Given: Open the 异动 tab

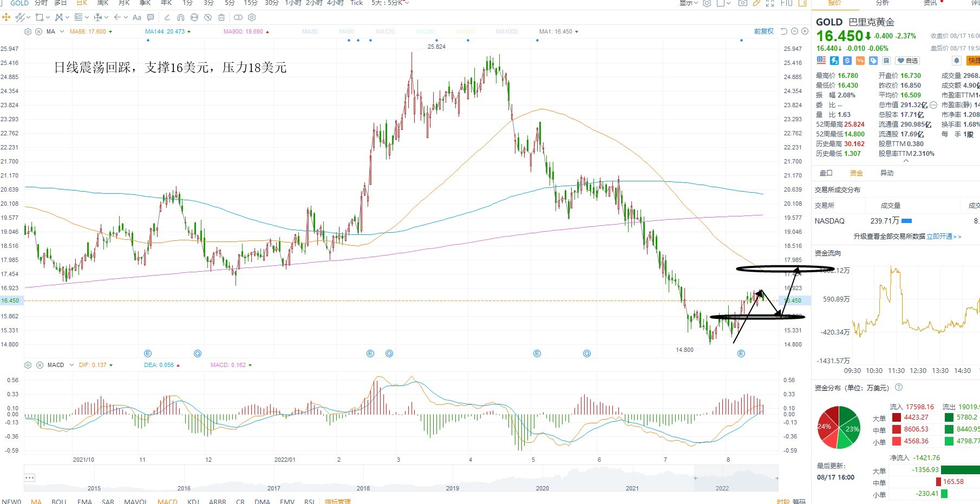Looking at the screenshot, I should click(x=887, y=173).
